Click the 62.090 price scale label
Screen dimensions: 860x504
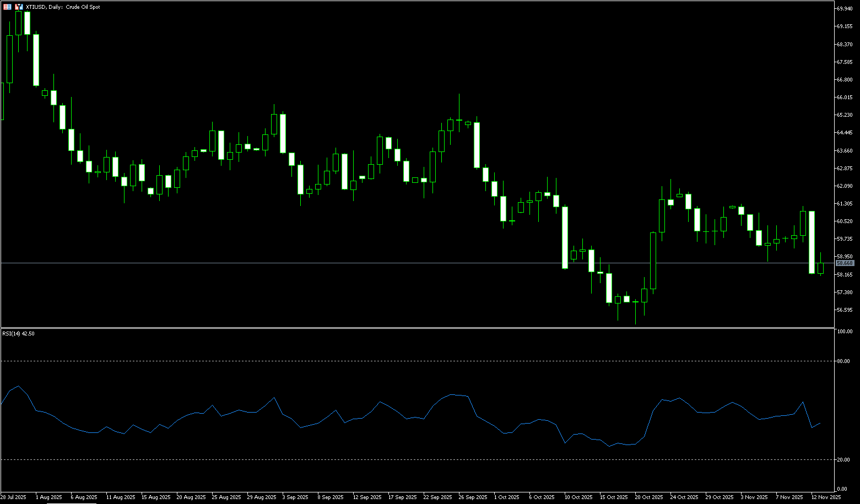coord(845,186)
